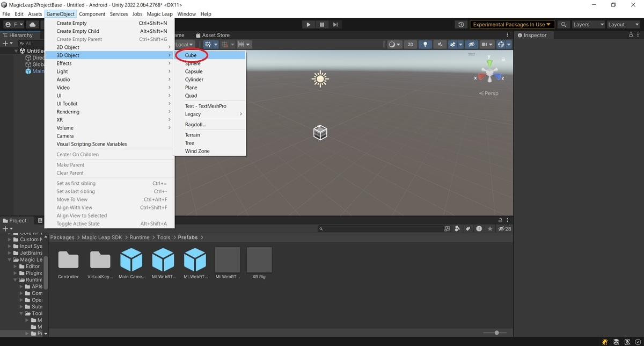Toggle the Inspector lock icon

click(x=632, y=35)
